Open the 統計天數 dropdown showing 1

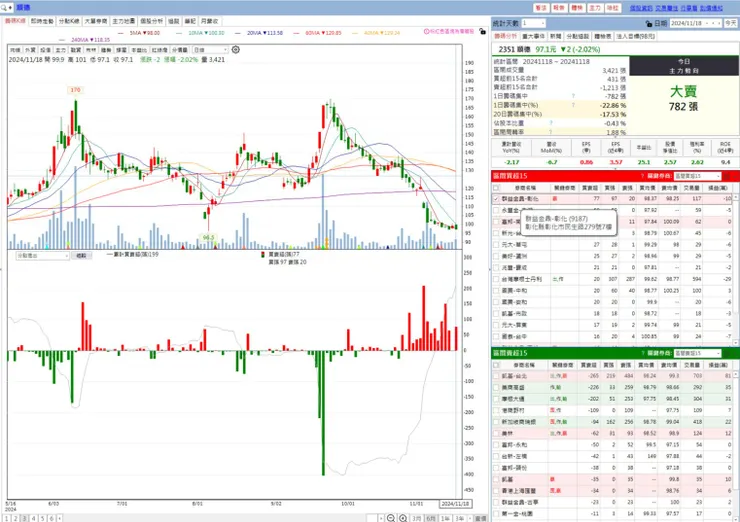[533, 23]
